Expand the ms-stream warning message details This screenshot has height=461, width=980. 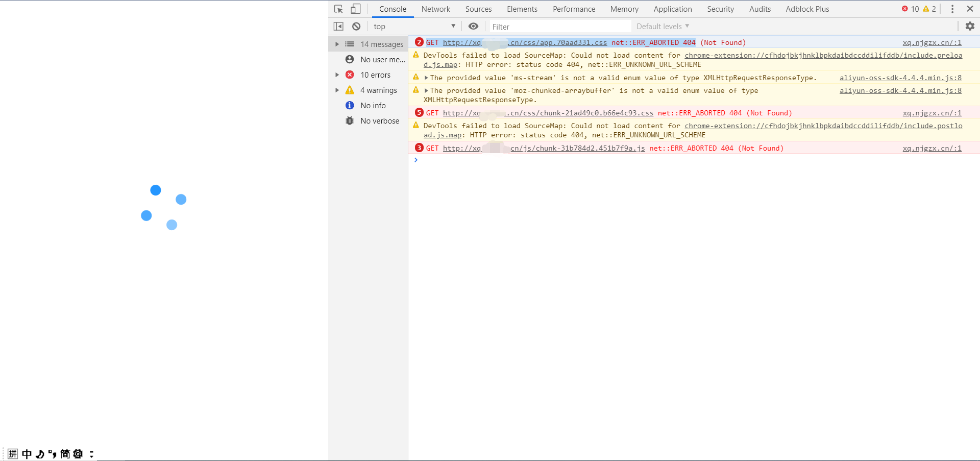pos(427,78)
